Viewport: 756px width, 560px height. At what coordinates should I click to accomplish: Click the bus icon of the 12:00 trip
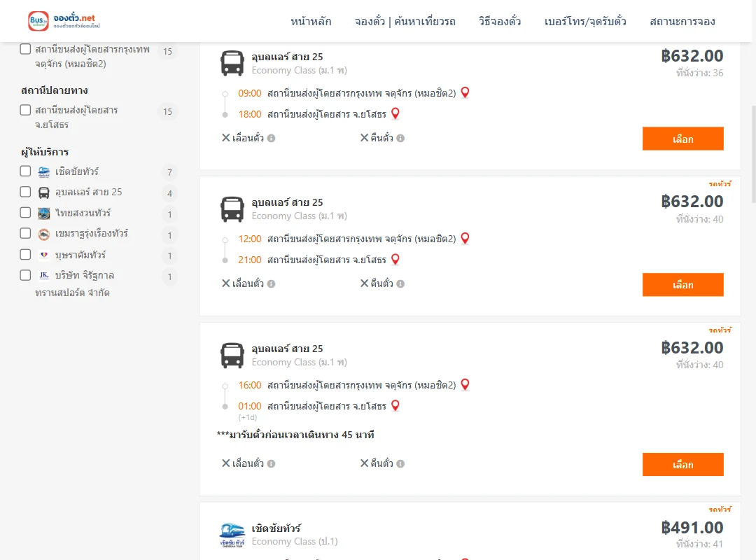(232, 209)
